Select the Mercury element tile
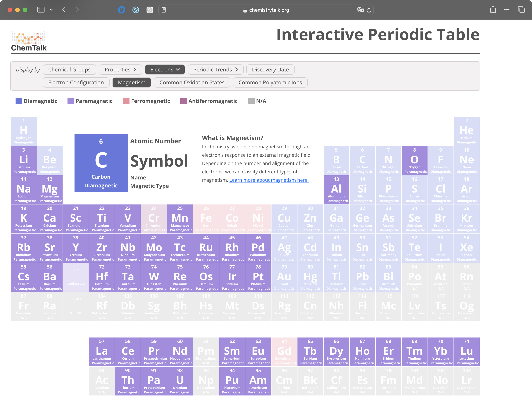The height and width of the screenshot is (415, 532). click(310, 277)
